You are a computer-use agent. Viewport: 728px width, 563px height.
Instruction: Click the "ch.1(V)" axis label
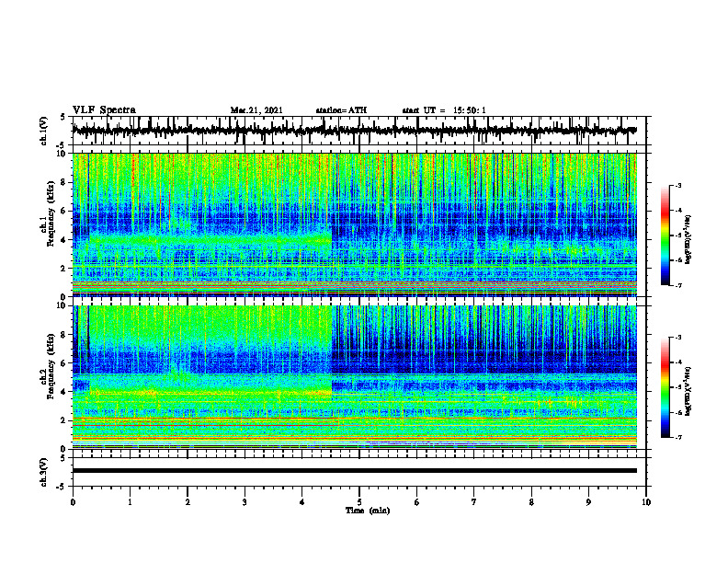(44, 131)
